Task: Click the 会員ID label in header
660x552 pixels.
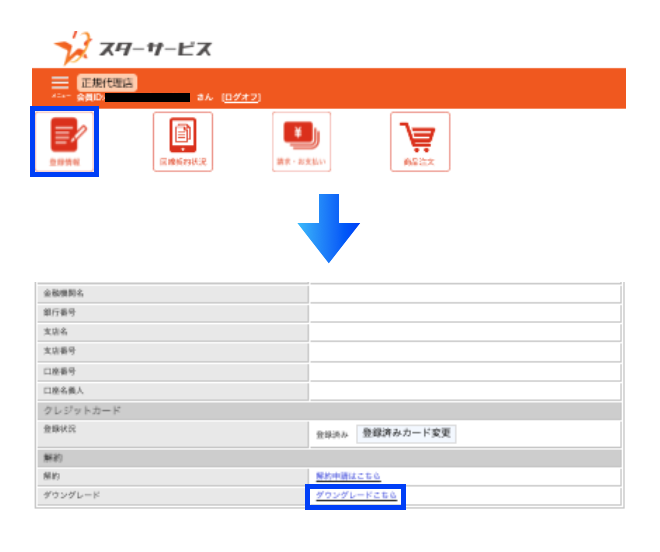Action: click(x=90, y=98)
